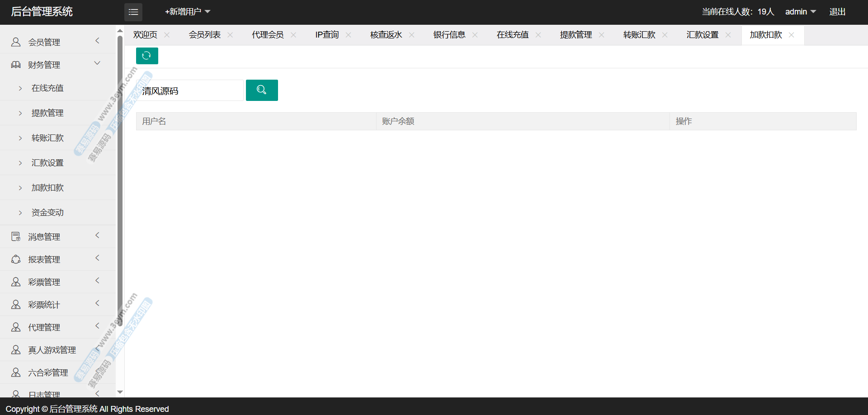Expand the 彩票管理 menu chevron

point(97,281)
